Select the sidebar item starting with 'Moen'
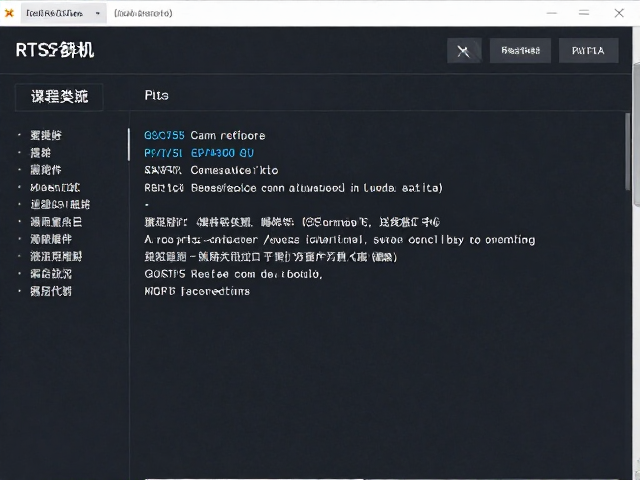Viewport: 640px width, 480px height. point(55,187)
